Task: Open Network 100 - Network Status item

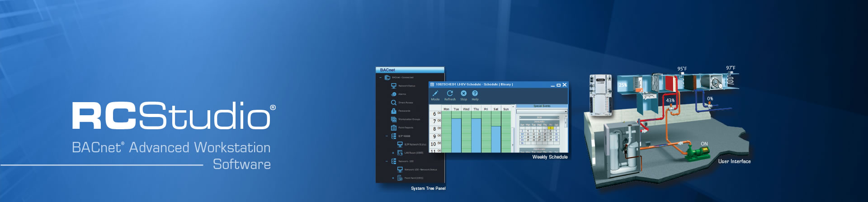Action: click(x=417, y=169)
